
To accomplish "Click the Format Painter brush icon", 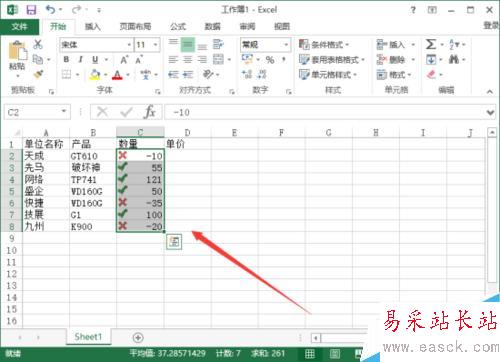I will click(38, 74).
